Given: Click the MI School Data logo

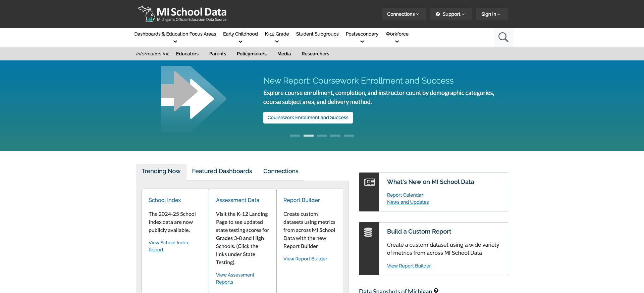Looking at the screenshot, I should coord(182,14).
